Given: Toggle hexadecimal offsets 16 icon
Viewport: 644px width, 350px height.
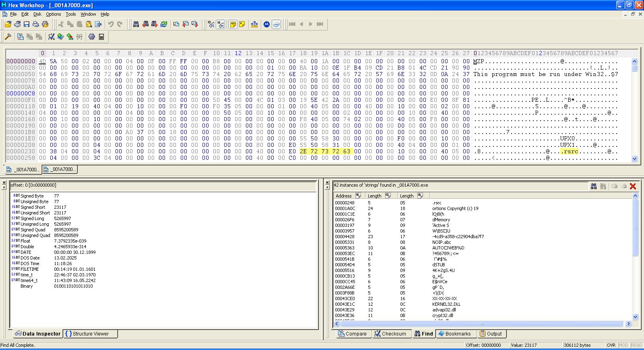Looking at the screenshot, I should (x=221, y=24).
